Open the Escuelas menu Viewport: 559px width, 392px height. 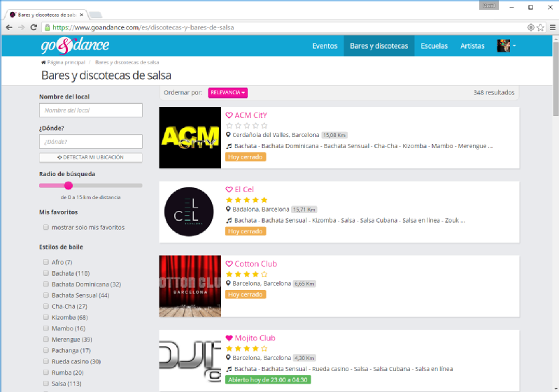(434, 46)
